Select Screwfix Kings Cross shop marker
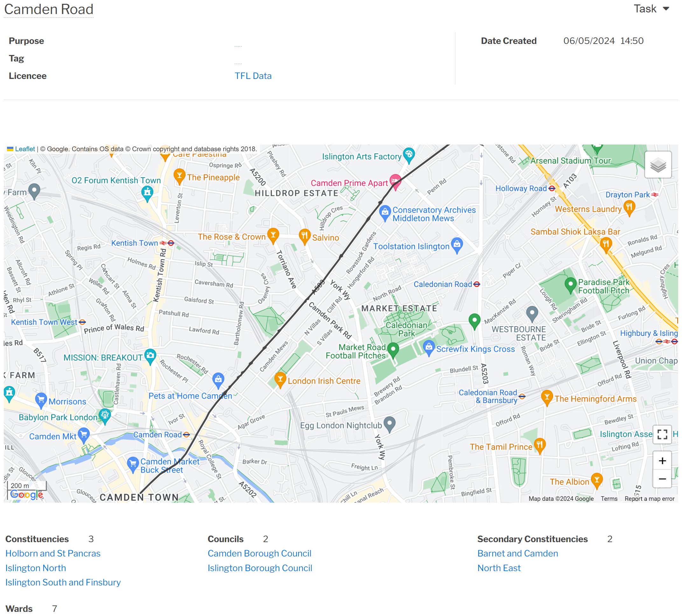This screenshot has width=682, height=616. (x=429, y=348)
